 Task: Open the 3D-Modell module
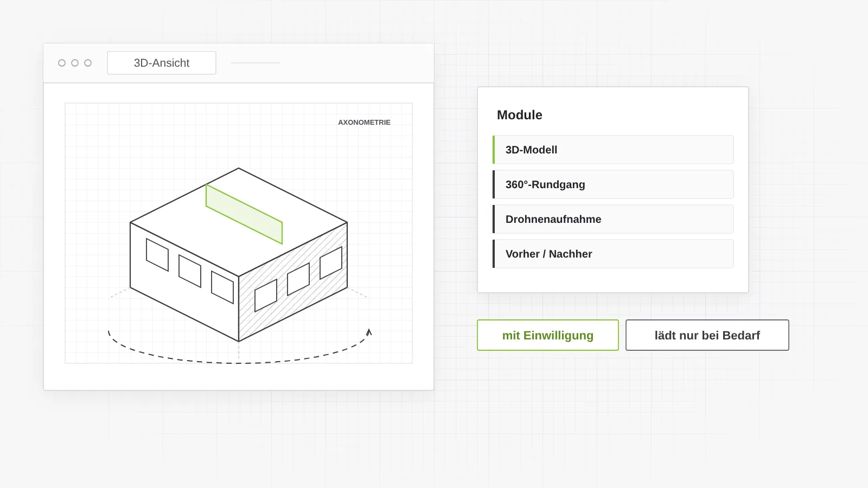[x=613, y=150]
